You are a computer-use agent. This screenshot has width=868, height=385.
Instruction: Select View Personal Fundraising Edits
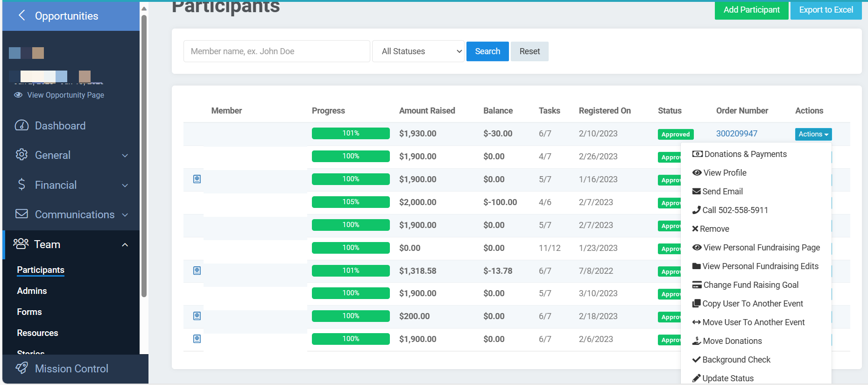[755, 266]
